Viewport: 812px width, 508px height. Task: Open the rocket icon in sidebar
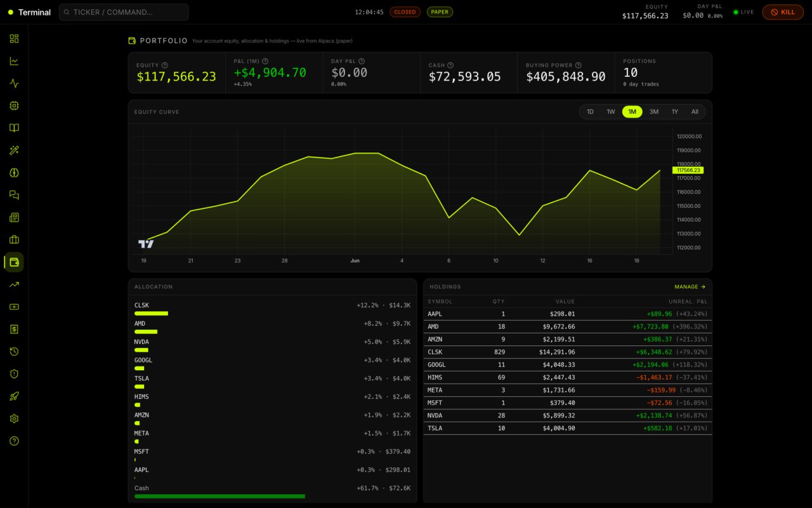pyautogui.click(x=14, y=396)
